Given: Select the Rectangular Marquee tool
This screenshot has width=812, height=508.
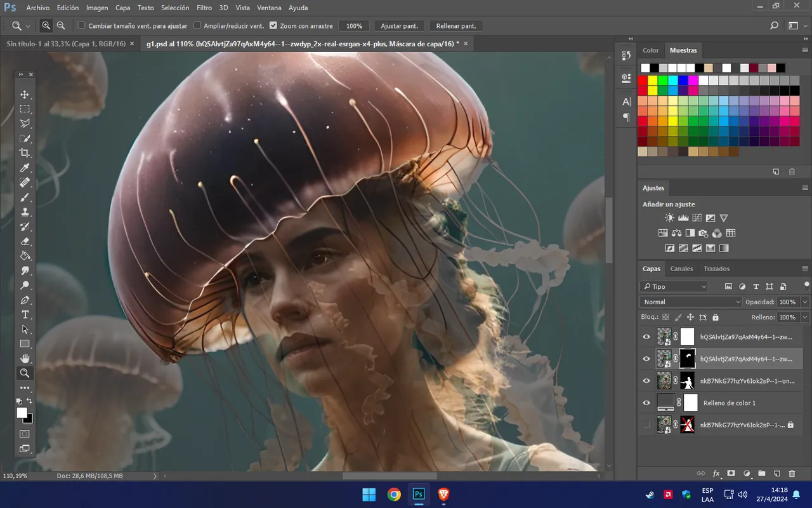Looking at the screenshot, I should [25, 109].
